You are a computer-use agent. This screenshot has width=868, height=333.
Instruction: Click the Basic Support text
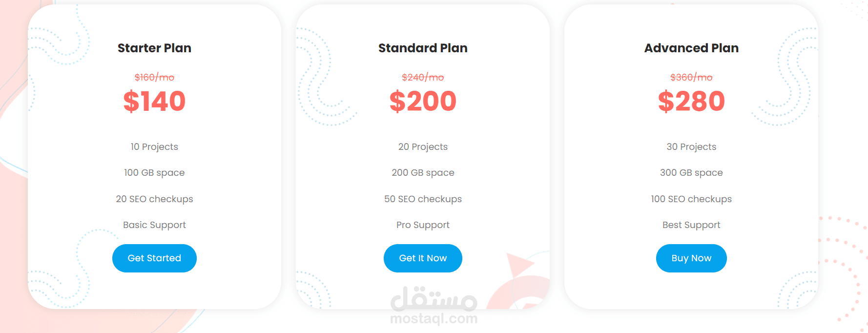[x=154, y=225]
